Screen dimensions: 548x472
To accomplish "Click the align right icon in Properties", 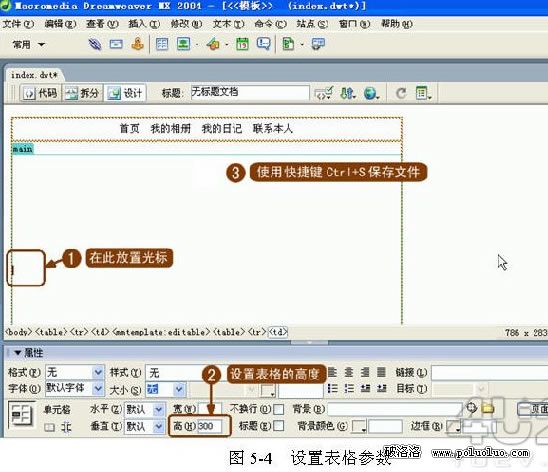I will click(365, 372).
